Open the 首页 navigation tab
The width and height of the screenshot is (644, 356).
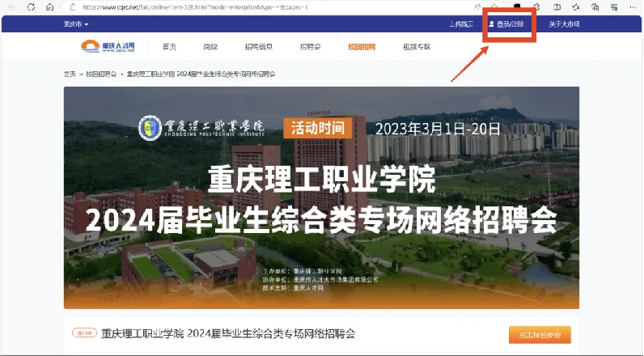(x=169, y=47)
